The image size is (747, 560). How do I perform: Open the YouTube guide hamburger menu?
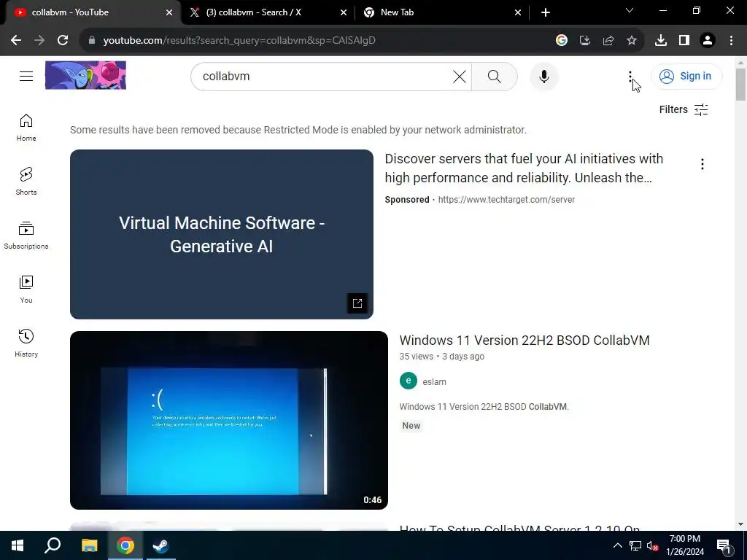tap(26, 76)
